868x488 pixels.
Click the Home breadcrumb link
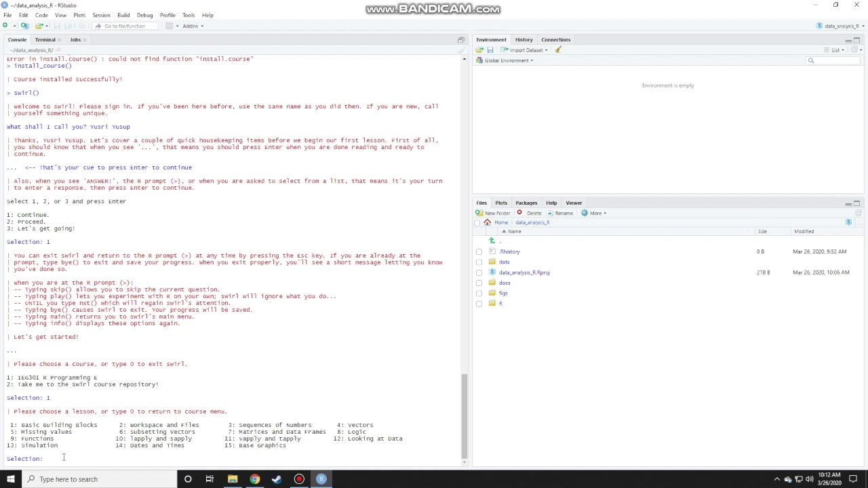(501, 222)
